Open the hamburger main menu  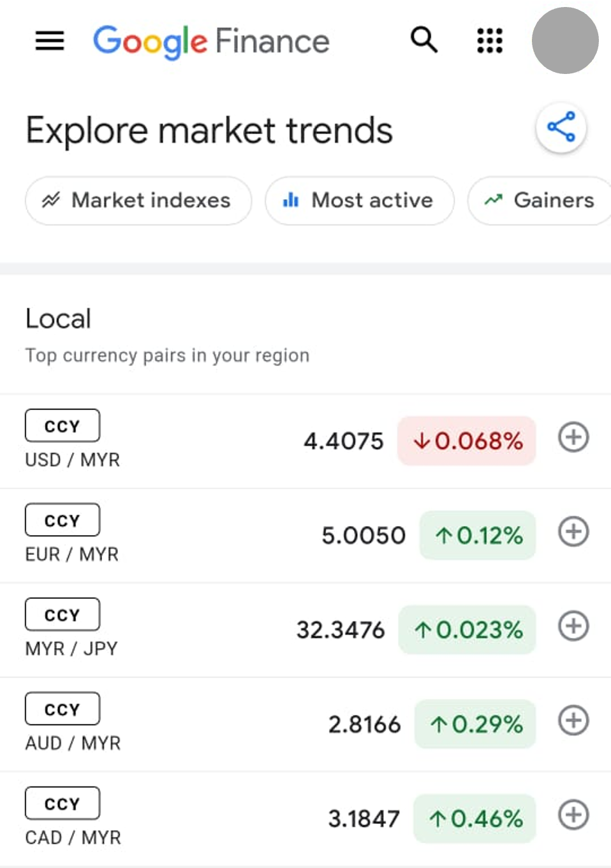(x=50, y=41)
